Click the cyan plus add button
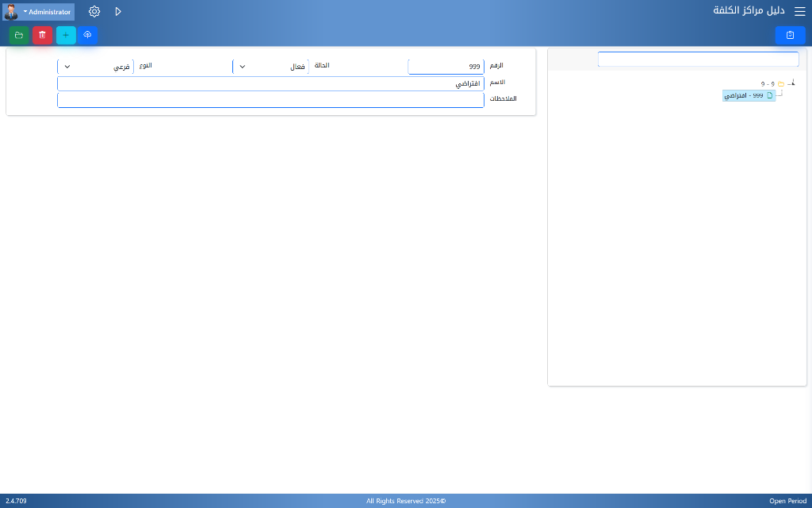The image size is (812, 508). point(66,35)
